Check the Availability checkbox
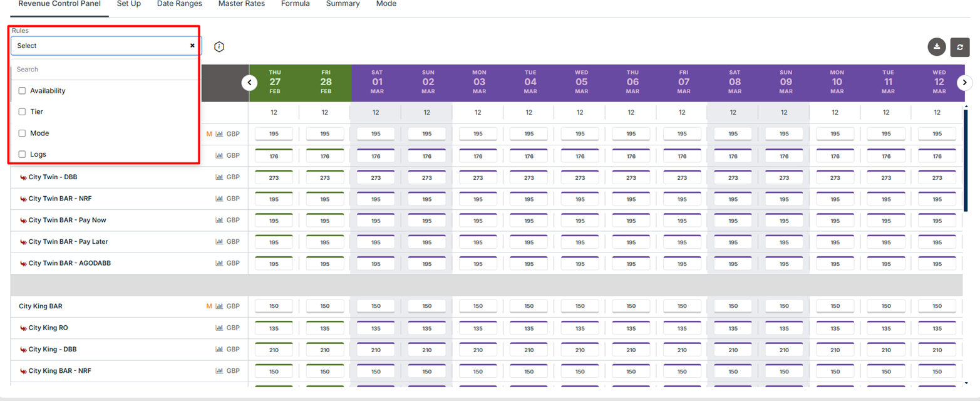This screenshot has width=980, height=401. (x=22, y=91)
